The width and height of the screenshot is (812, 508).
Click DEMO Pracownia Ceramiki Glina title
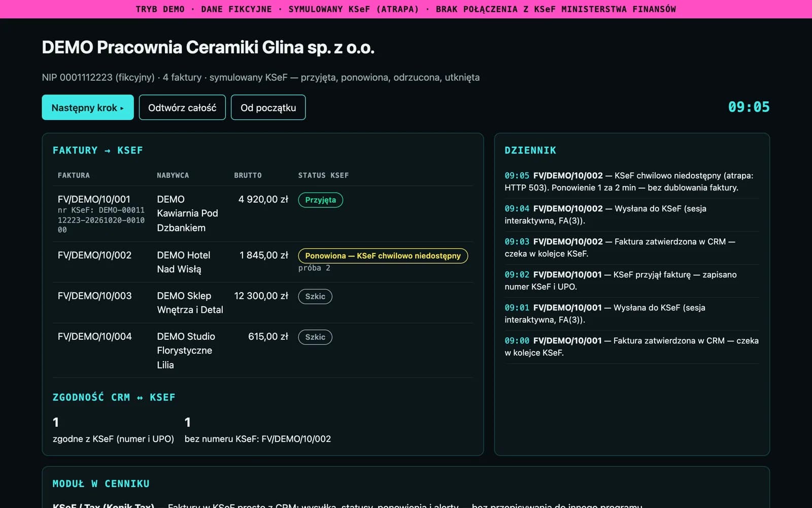pyautogui.click(x=208, y=47)
